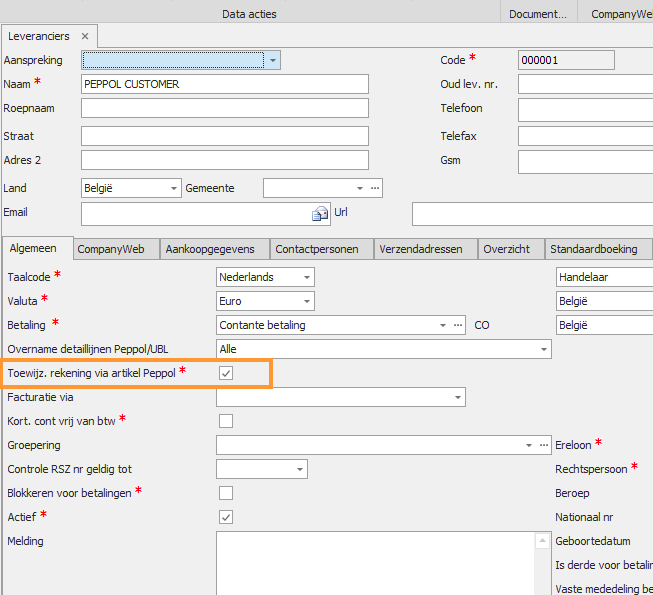Viewport: 653px width, 595px height.
Task: Open the Land dropdown showing België
Action: pyautogui.click(x=174, y=188)
